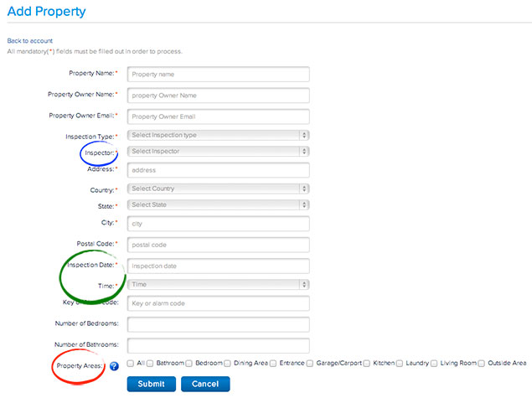The image size is (532, 398).
Task: Open the Select State dropdown
Action: tap(218, 205)
